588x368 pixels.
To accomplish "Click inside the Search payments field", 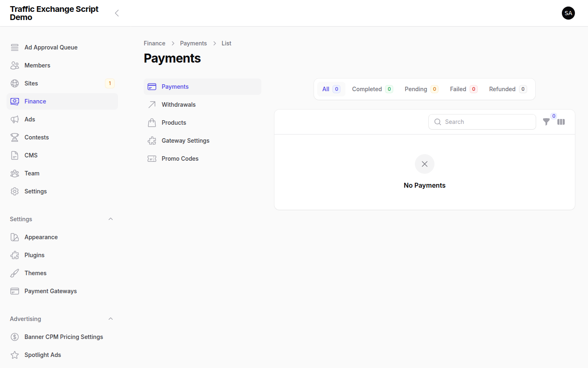I will pyautogui.click(x=482, y=122).
